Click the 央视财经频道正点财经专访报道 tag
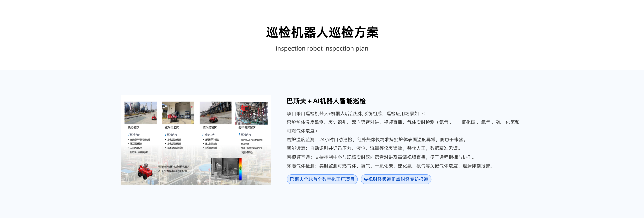This screenshot has width=644, height=218. tap(396, 179)
